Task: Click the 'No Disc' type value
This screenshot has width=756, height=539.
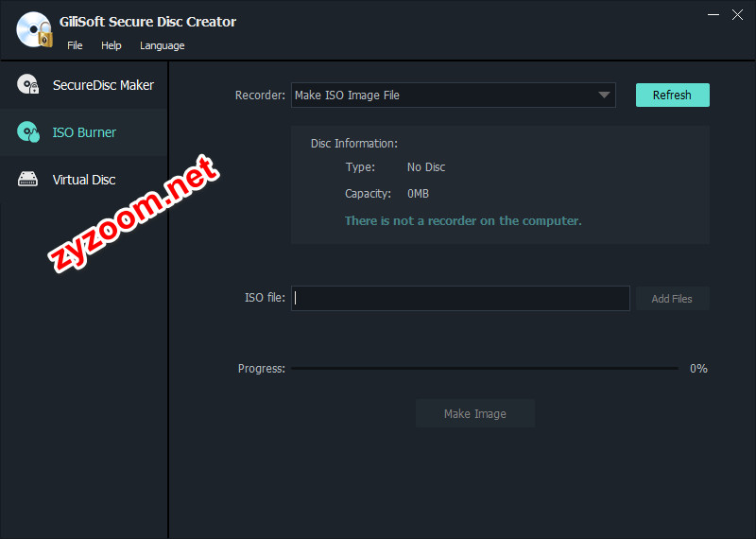Action: [x=426, y=167]
